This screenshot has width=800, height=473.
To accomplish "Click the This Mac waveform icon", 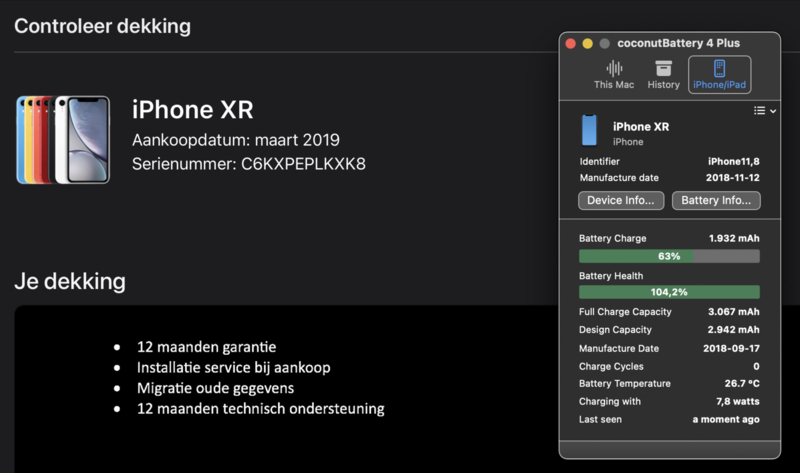I will pos(614,68).
